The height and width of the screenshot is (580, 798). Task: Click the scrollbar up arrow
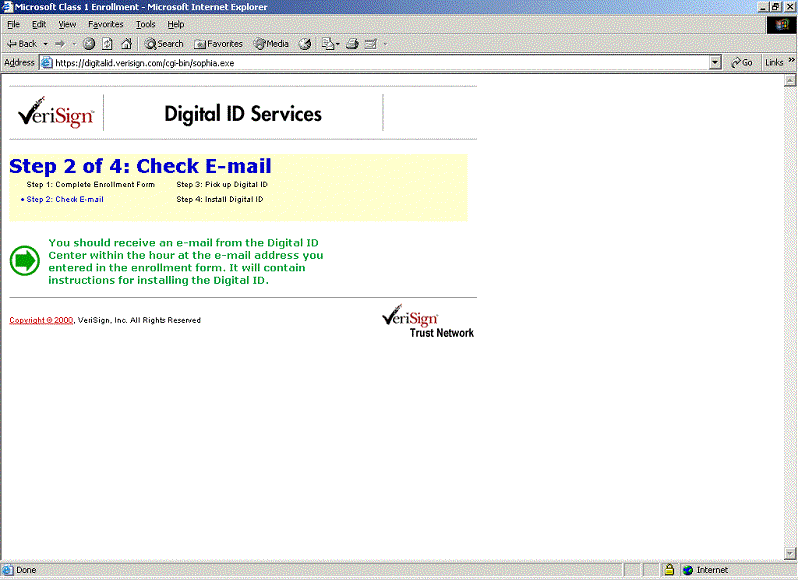pyautogui.click(x=790, y=80)
